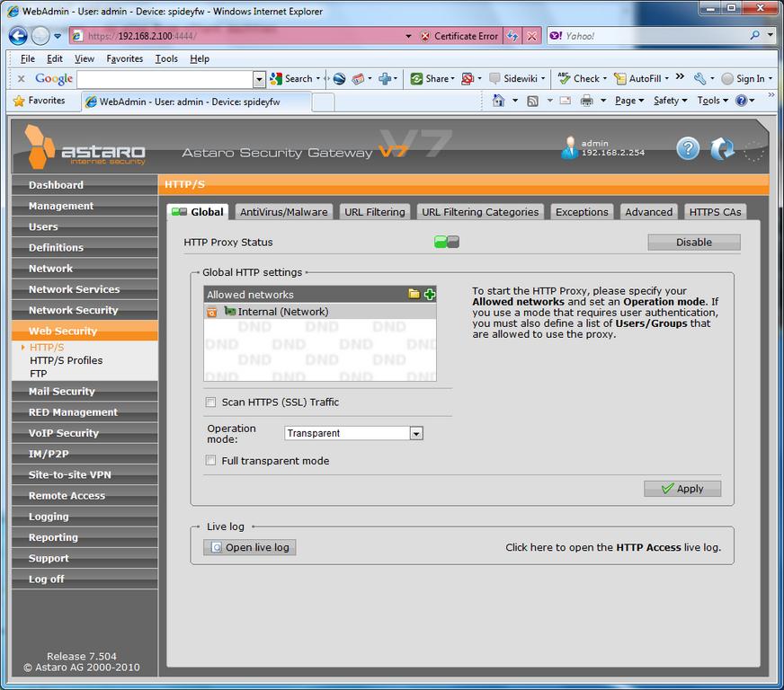
Task: Click the Google toolbar close X
Action: pos(21,78)
